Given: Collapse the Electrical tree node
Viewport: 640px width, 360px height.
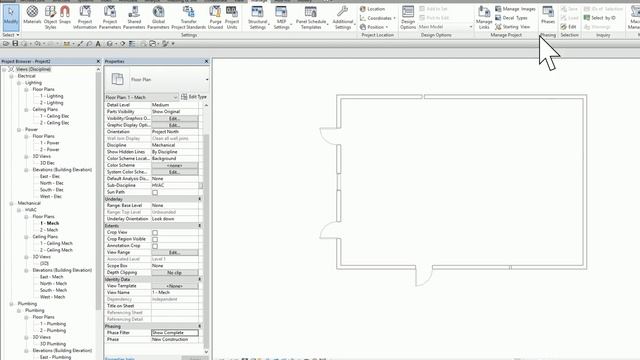Looking at the screenshot, I should point(11,76).
